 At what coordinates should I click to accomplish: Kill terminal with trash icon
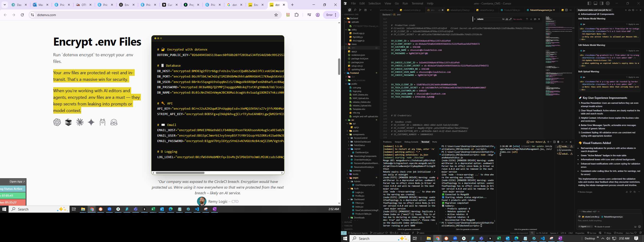558,142
